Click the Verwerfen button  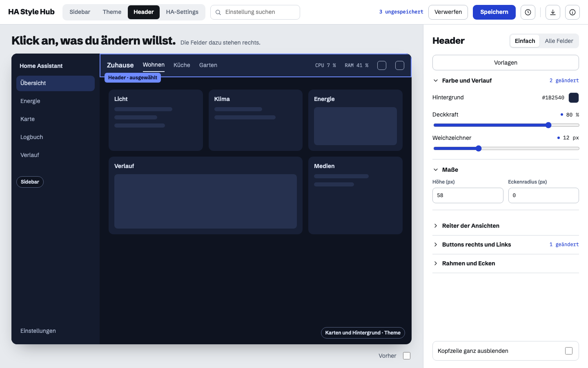[x=448, y=12]
